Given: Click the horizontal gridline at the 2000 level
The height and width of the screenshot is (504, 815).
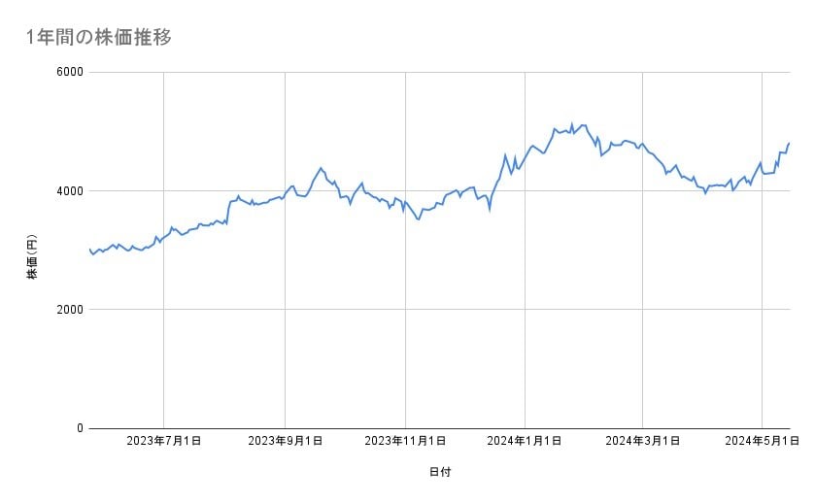Looking at the screenshot, I should coord(437,310).
